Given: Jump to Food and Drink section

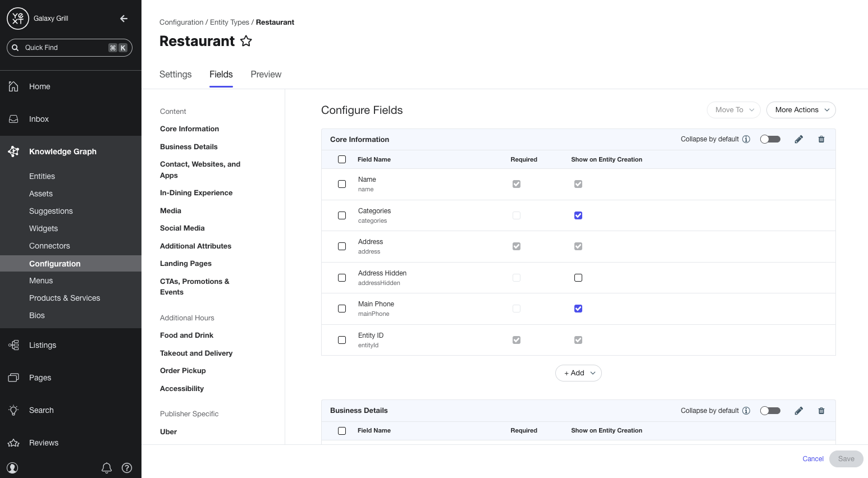Looking at the screenshot, I should pos(186,335).
